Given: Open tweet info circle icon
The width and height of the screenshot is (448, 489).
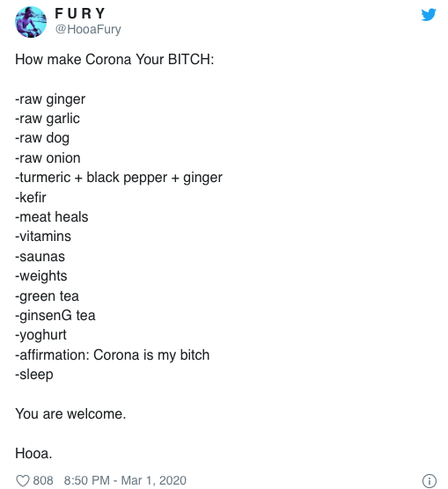Looking at the screenshot, I should pos(430,480).
